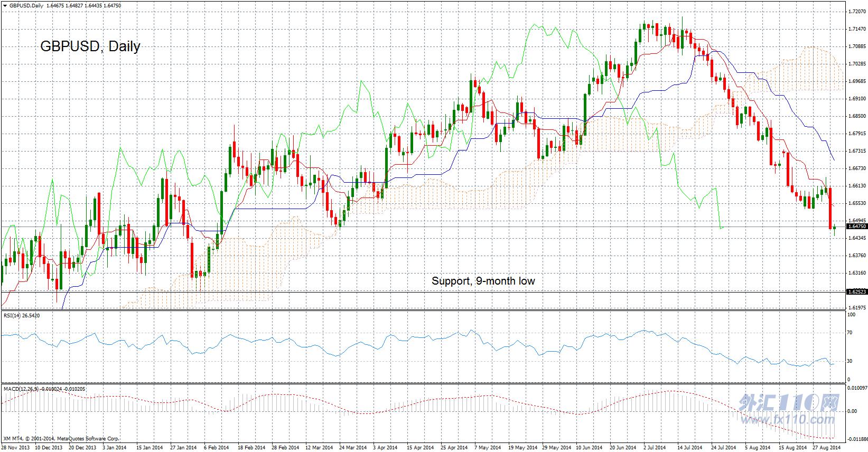Select the large "GBPUSD, Daily" text label
This screenshot has width=868, height=452.
pyautogui.click(x=90, y=46)
